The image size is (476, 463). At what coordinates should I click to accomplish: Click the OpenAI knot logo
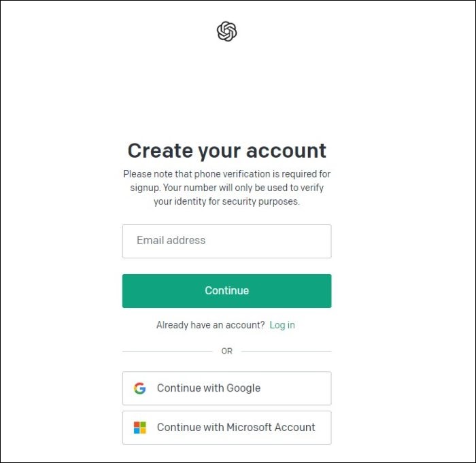(x=226, y=31)
